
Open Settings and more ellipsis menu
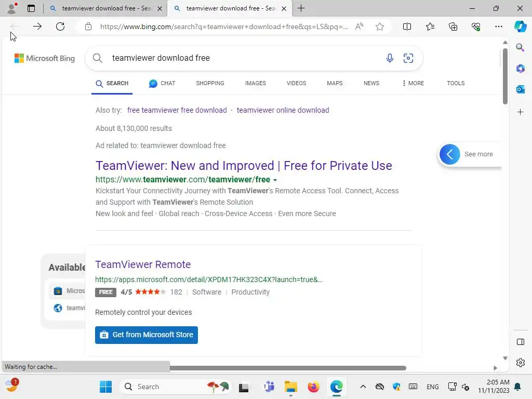[498, 26]
